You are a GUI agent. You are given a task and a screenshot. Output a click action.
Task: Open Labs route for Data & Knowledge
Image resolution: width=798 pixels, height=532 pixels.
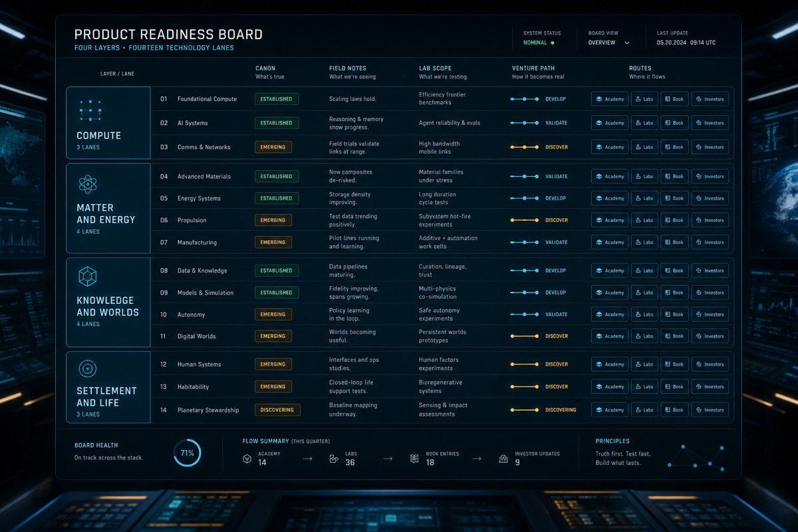click(x=644, y=271)
